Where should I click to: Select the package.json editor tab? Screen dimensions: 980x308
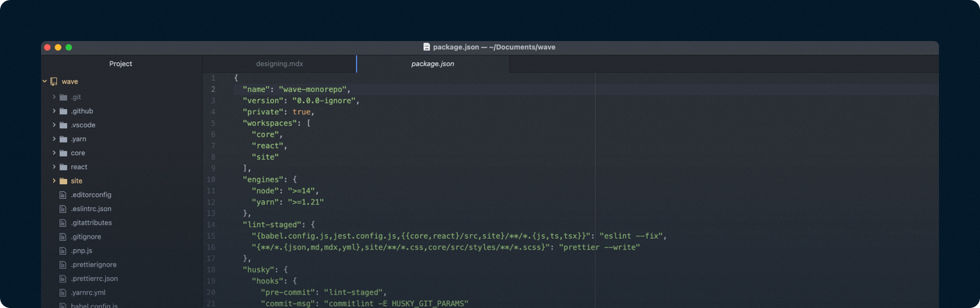pyautogui.click(x=432, y=64)
